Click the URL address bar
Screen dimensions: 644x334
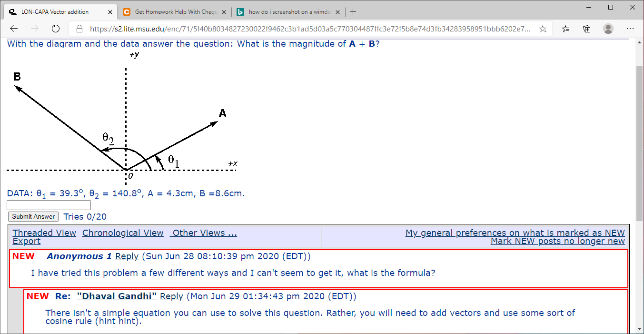click(309, 29)
